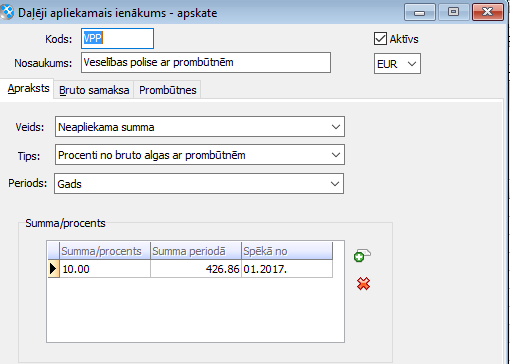Open the Bruto samaksa tab
The width and height of the screenshot is (510, 364).
94,90
